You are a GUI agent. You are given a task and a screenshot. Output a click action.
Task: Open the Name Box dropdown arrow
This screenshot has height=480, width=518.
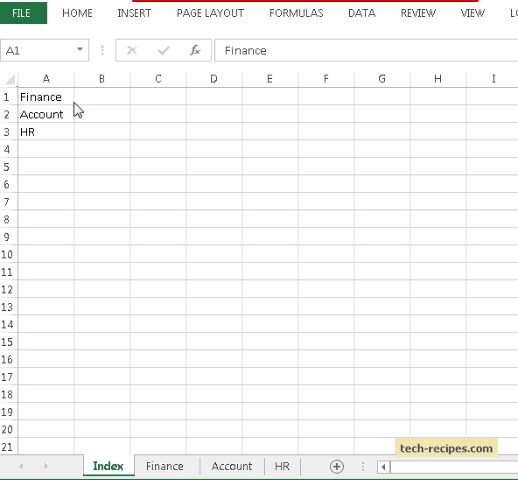pos(80,50)
